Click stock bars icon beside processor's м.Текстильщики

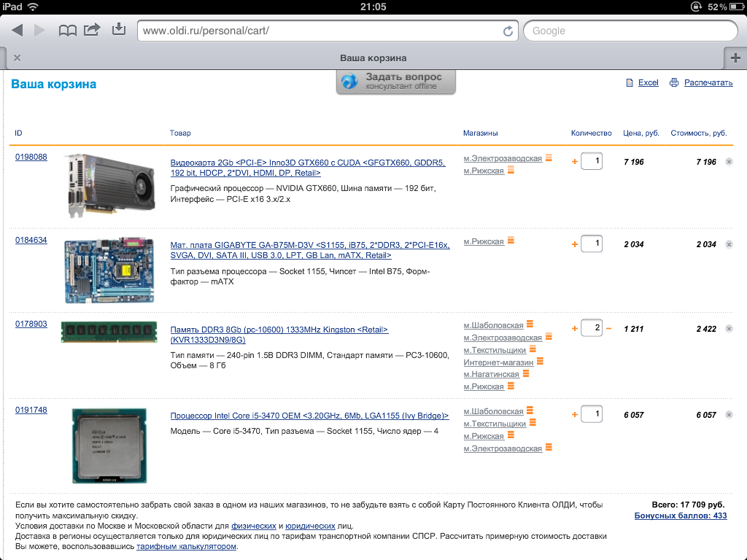click(x=533, y=422)
